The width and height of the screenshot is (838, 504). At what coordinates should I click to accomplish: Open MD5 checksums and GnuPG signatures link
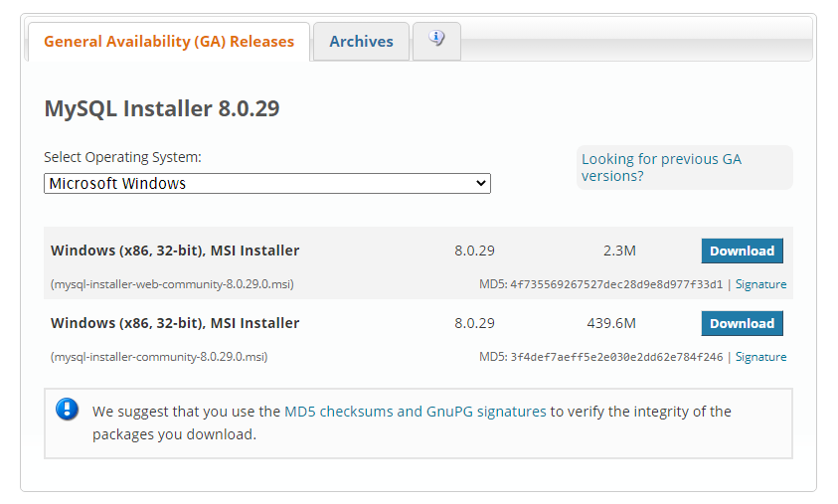click(416, 412)
